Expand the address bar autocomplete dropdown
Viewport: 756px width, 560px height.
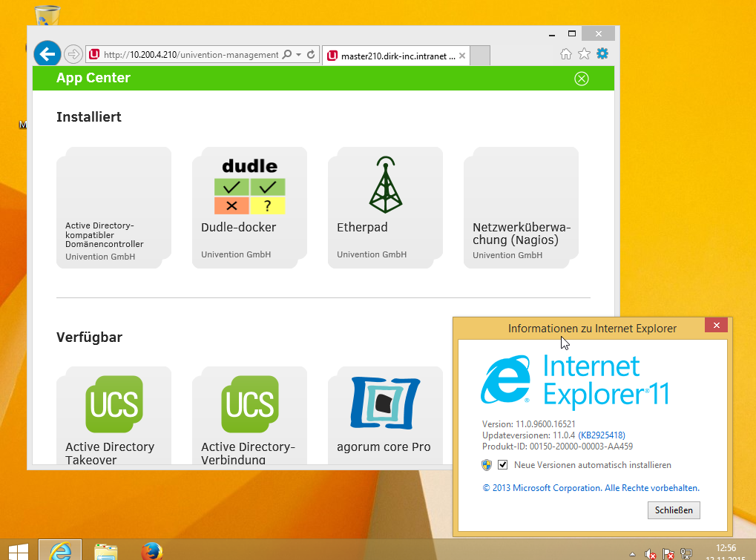(298, 55)
